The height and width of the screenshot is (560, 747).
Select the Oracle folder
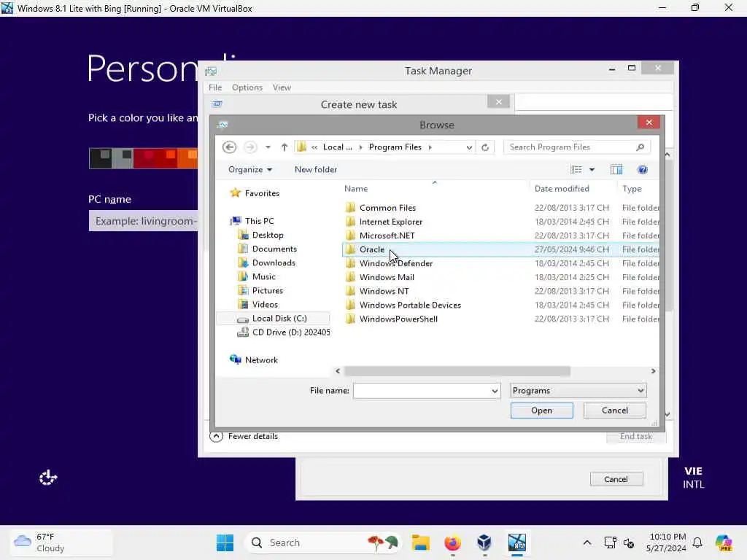click(371, 249)
